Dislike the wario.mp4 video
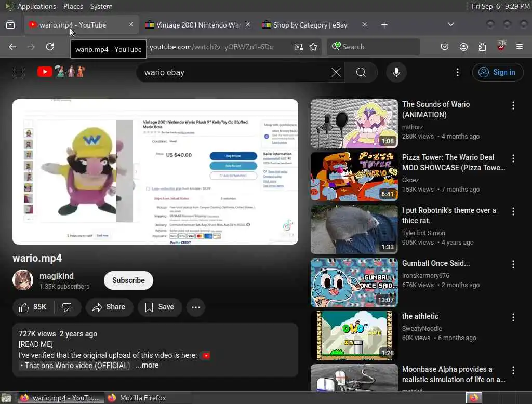532x404 pixels. [x=66, y=307]
